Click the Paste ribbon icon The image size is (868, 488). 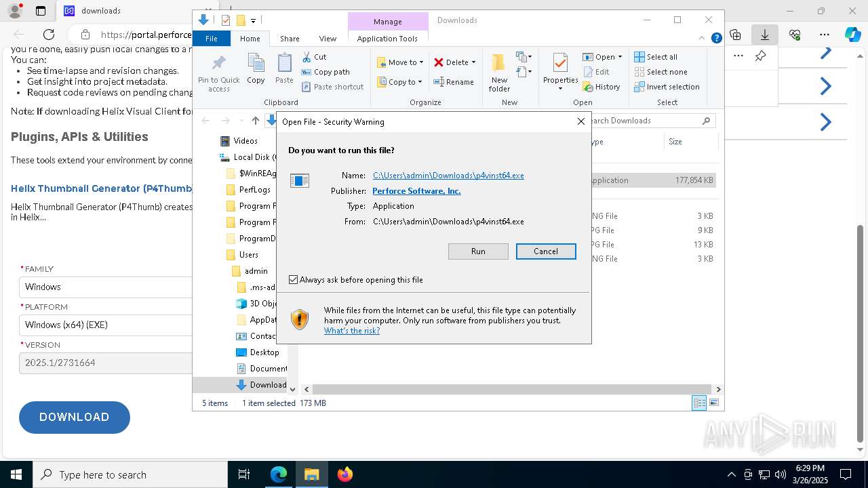pos(284,69)
